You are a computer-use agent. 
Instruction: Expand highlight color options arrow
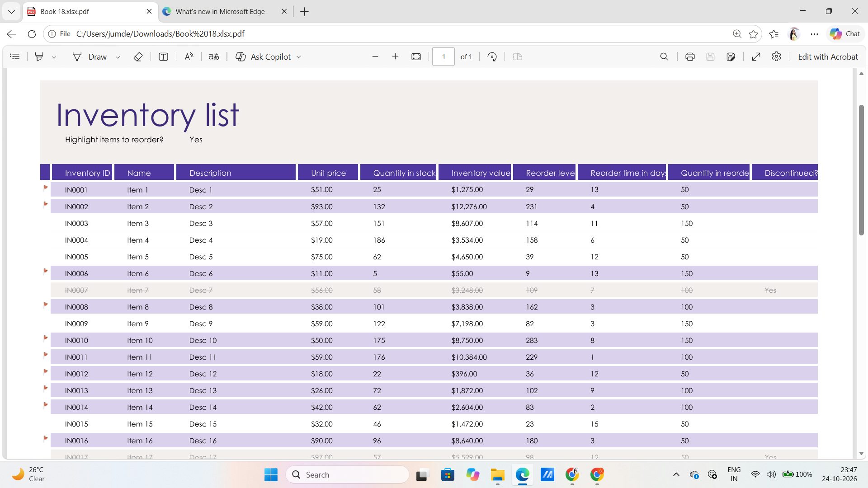(54, 57)
